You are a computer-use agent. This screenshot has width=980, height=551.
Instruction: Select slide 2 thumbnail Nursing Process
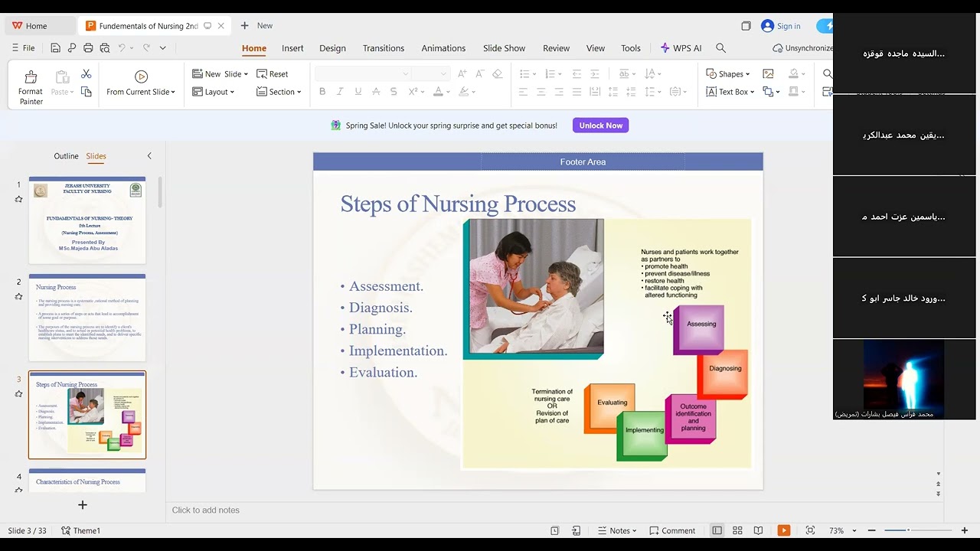coord(87,318)
